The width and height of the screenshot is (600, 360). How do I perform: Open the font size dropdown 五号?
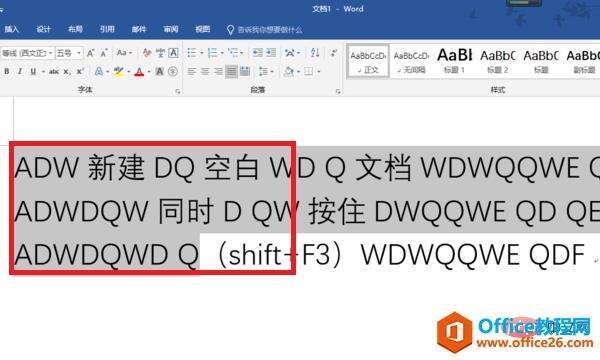pyautogui.click(x=79, y=53)
